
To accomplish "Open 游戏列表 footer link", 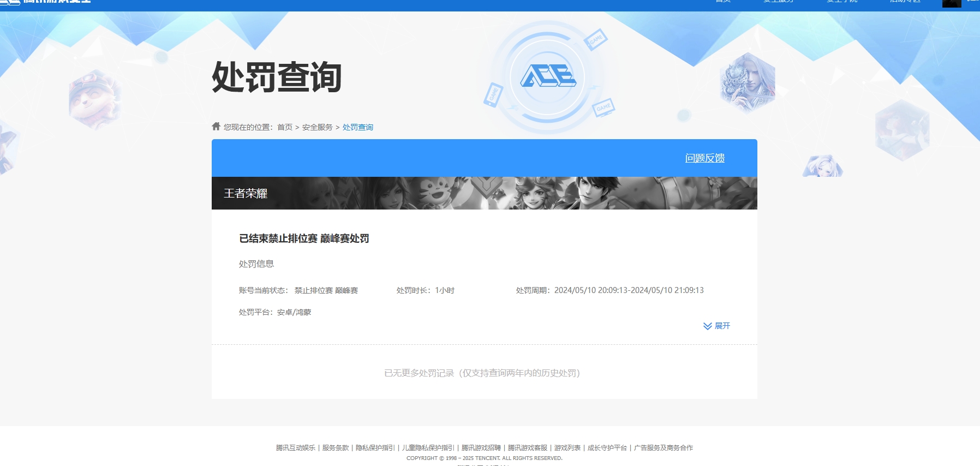I will (x=567, y=448).
